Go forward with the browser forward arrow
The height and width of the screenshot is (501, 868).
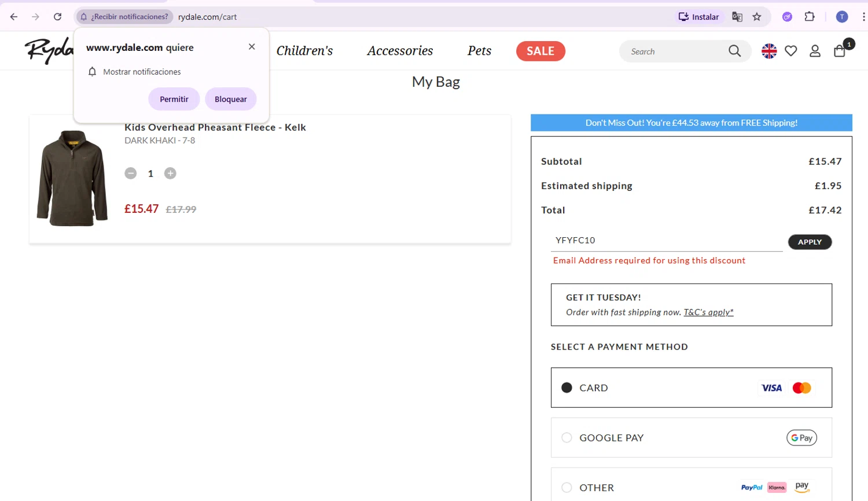point(35,17)
